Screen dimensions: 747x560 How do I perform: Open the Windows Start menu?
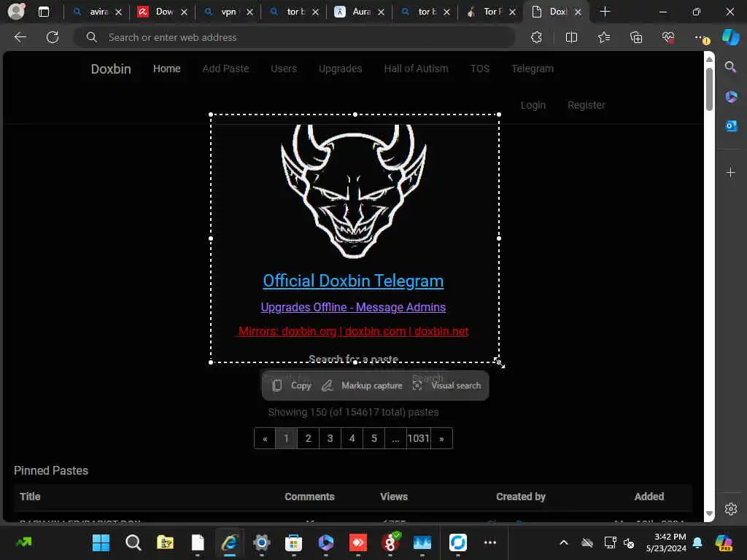(101, 542)
